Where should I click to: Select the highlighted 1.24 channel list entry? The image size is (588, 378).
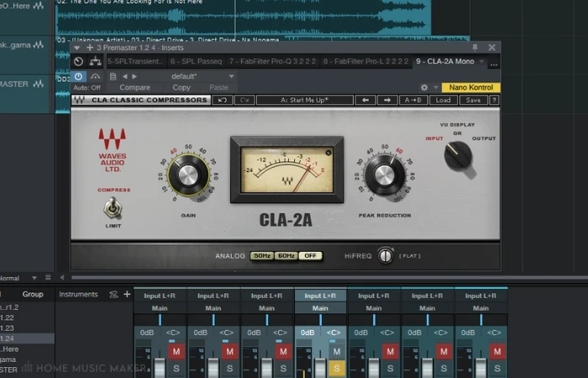click(27, 339)
